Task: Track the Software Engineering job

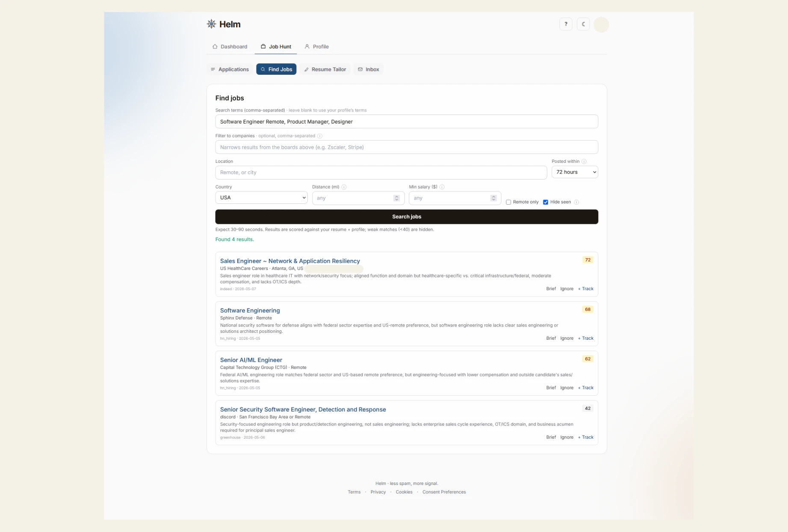Action: point(585,338)
